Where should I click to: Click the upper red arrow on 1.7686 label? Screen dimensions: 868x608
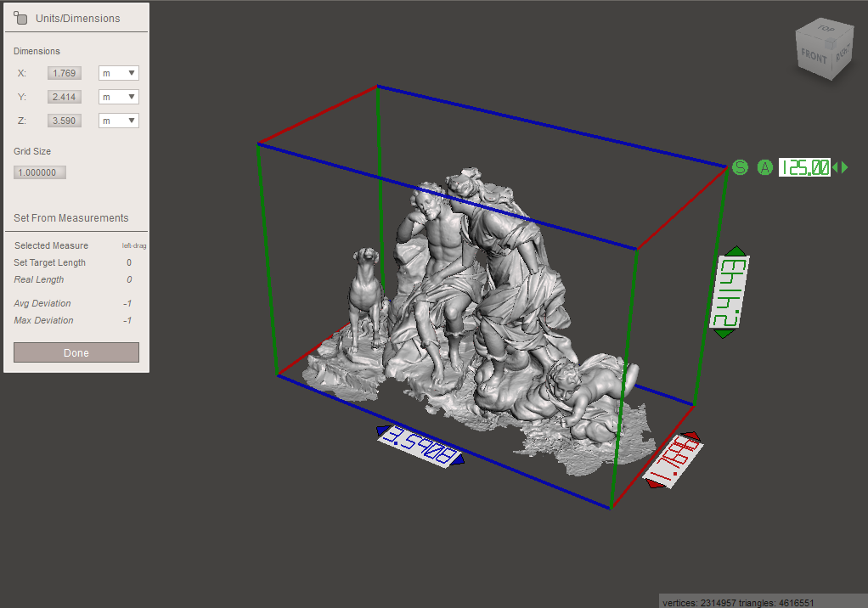point(690,436)
